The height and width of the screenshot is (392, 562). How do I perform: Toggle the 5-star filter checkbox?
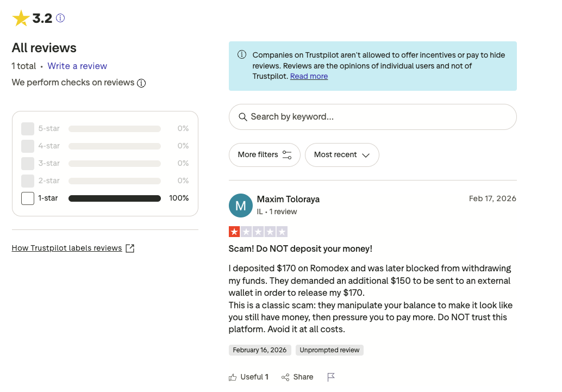28,129
